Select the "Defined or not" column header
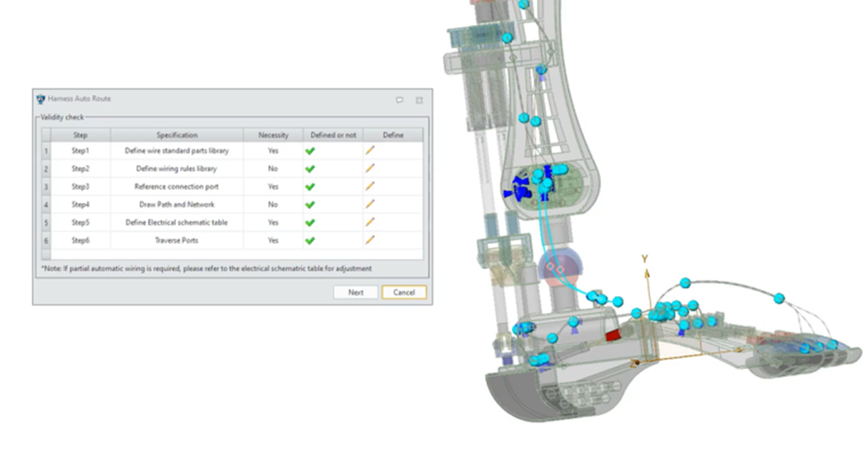The width and height of the screenshot is (868, 457). click(333, 135)
